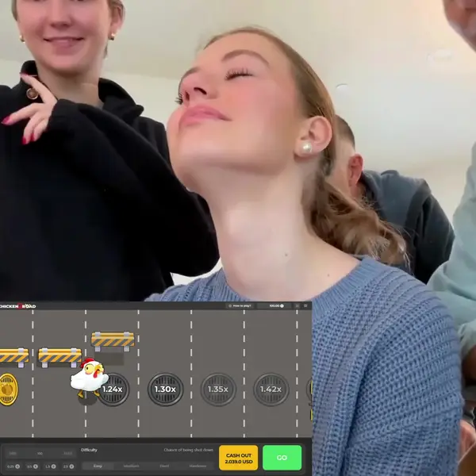476x476 pixels.
Task: Select the 1.30x manhole multiplier
Action: tap(166, 390)
